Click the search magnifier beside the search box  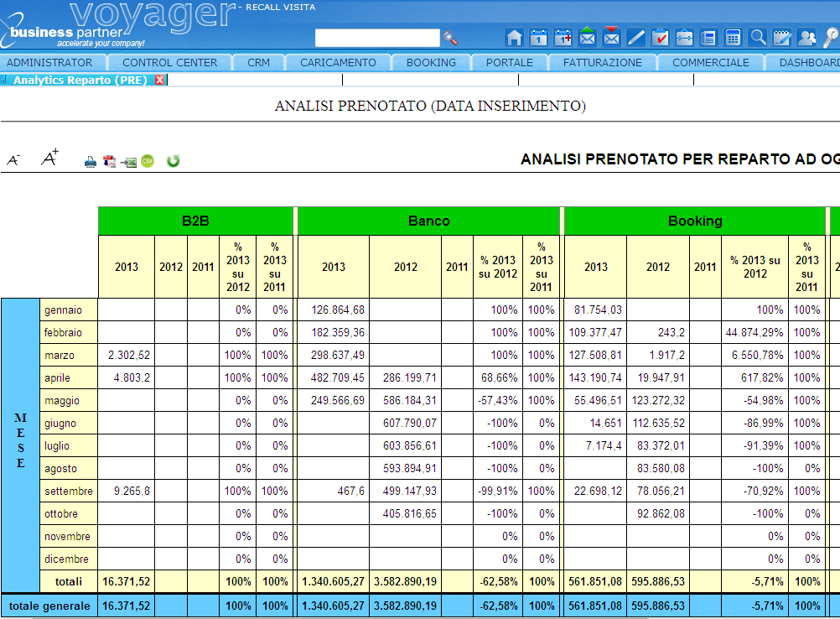point(450,38)
